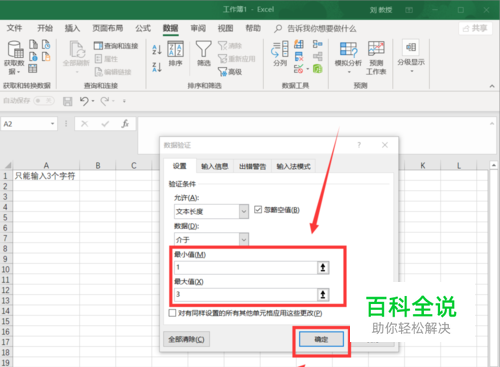Toggle the 自动保存 switch
The height and width of the screenshot is (367, 500).
(44, 101)
